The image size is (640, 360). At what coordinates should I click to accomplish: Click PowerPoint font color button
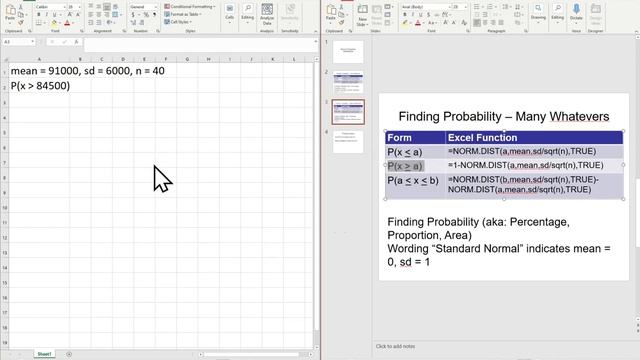[x=418, y=23]
